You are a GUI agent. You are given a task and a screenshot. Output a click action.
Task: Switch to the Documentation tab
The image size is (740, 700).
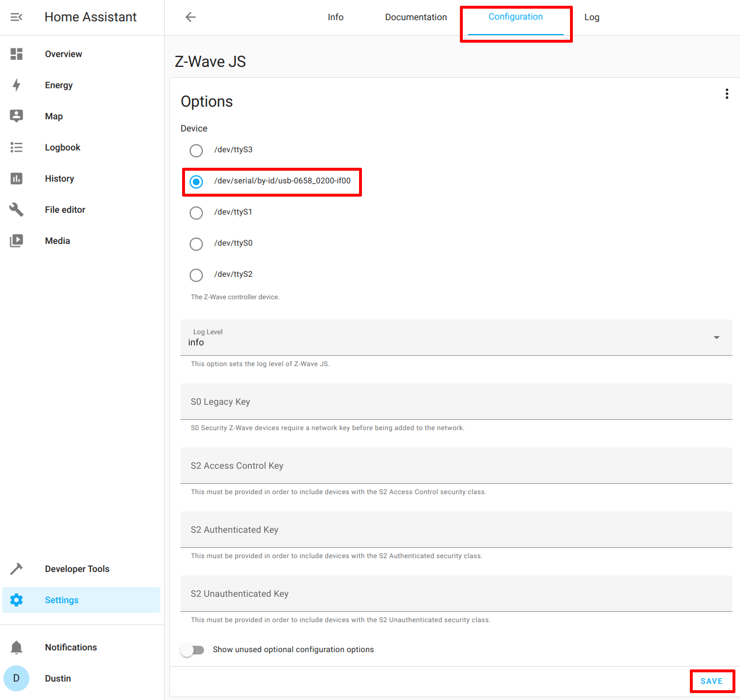pyautogui.click(x=416, y=17)
